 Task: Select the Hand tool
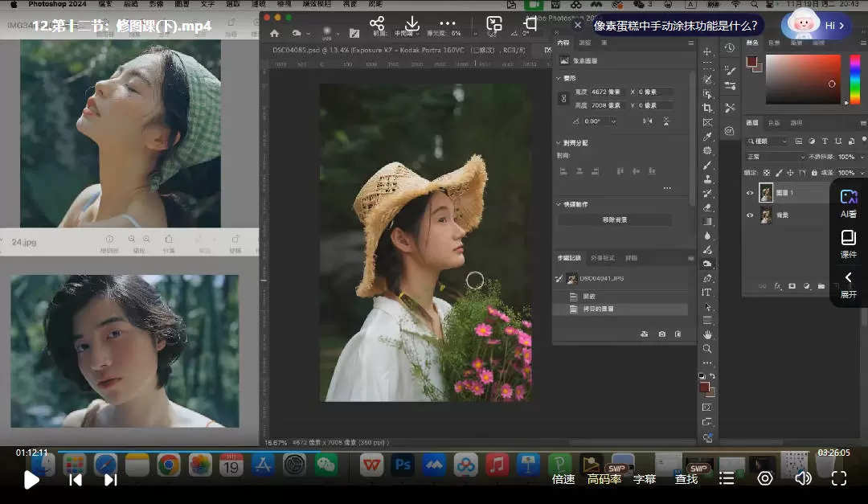point(707,334)
